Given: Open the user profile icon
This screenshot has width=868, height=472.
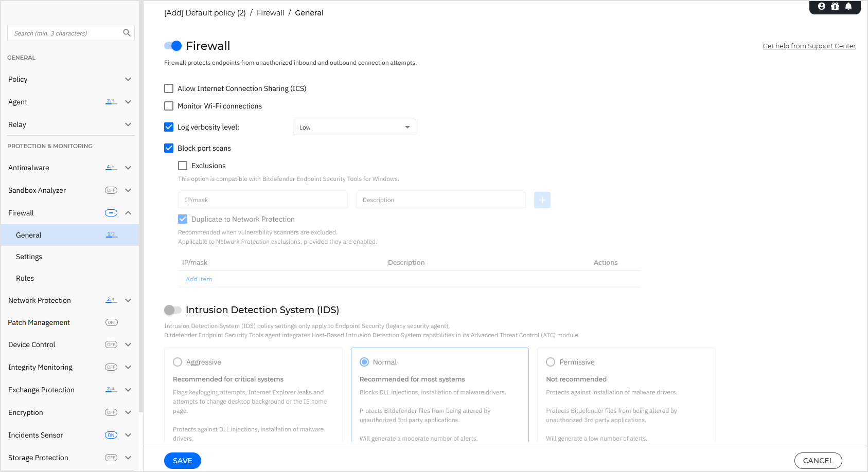Looking at the screenshot, I should [x=821, y=7].
